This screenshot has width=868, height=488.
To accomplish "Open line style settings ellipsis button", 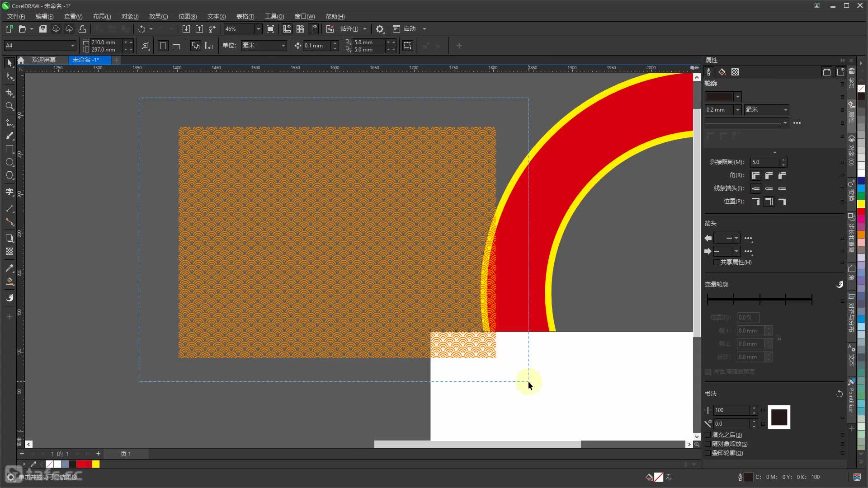I will tap(797, 123).
